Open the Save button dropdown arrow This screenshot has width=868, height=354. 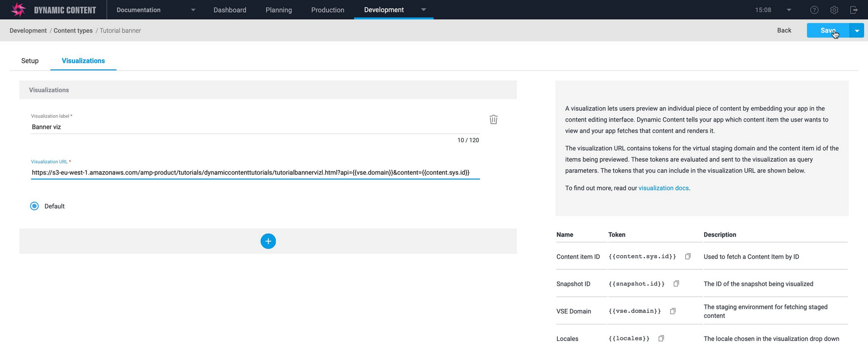click(857, 31)
